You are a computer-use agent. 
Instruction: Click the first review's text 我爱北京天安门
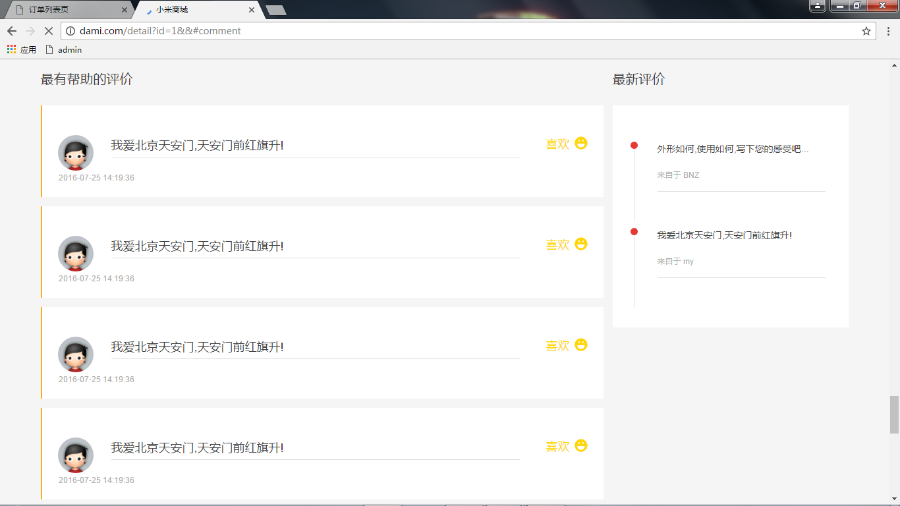pos(197,145)
